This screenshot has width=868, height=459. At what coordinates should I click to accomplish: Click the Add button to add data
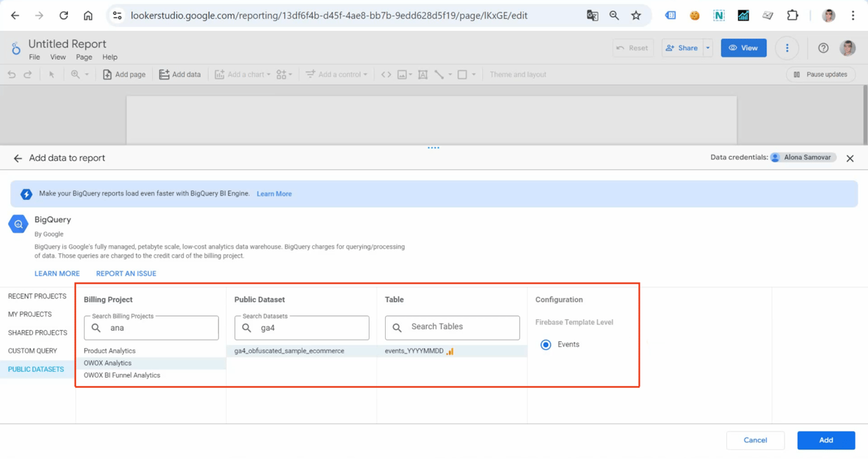826,440
